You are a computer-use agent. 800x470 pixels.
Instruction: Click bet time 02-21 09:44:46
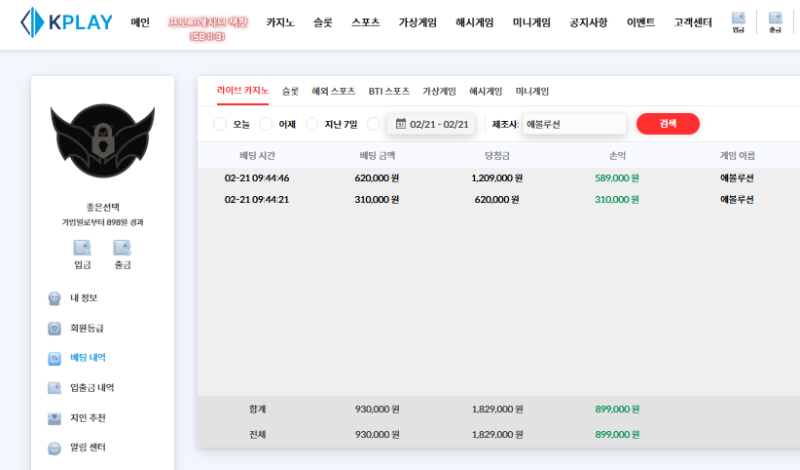(x=257, y=178)
